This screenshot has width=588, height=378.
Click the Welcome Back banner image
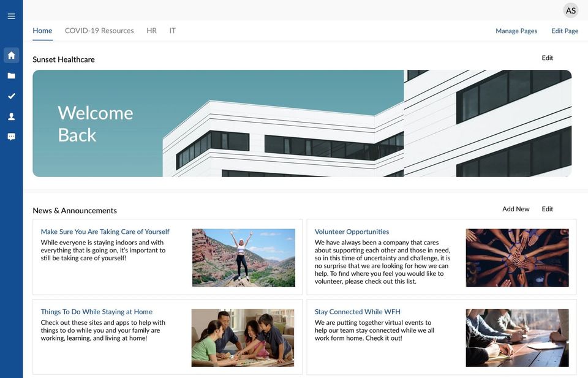[302, 123]
